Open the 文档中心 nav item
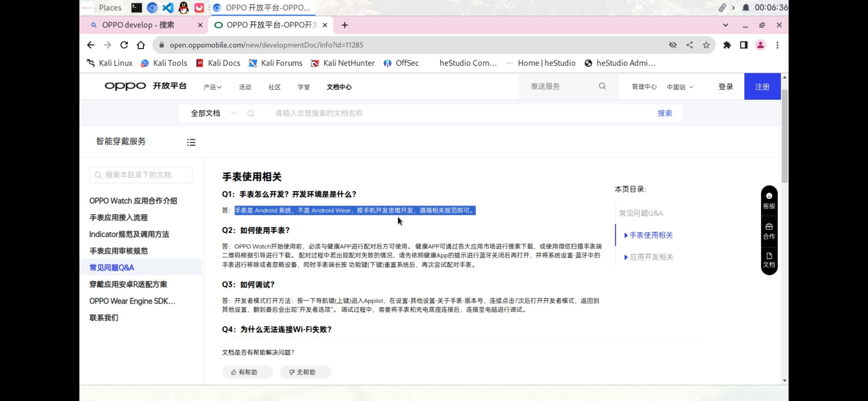This screenshot has height=401, width=868. click(x=339, y=87)
